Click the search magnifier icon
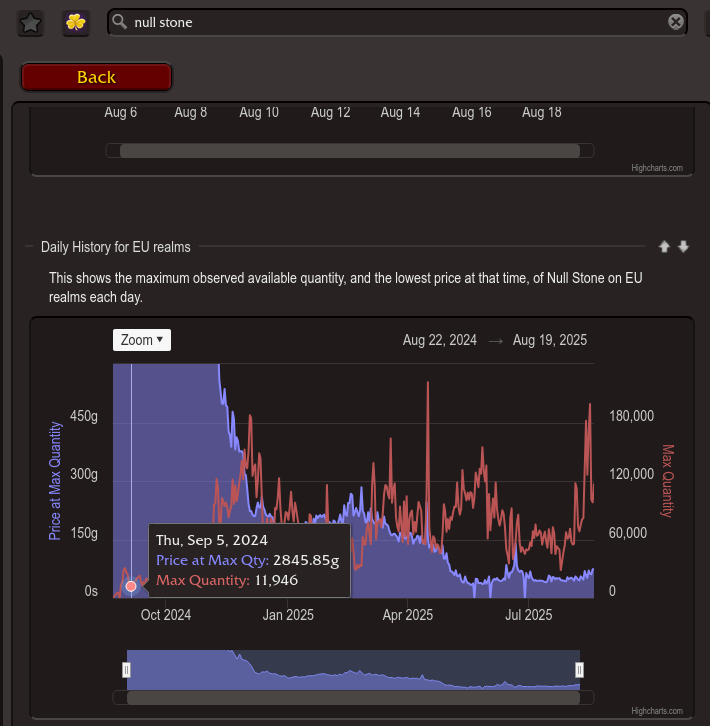 119,22
